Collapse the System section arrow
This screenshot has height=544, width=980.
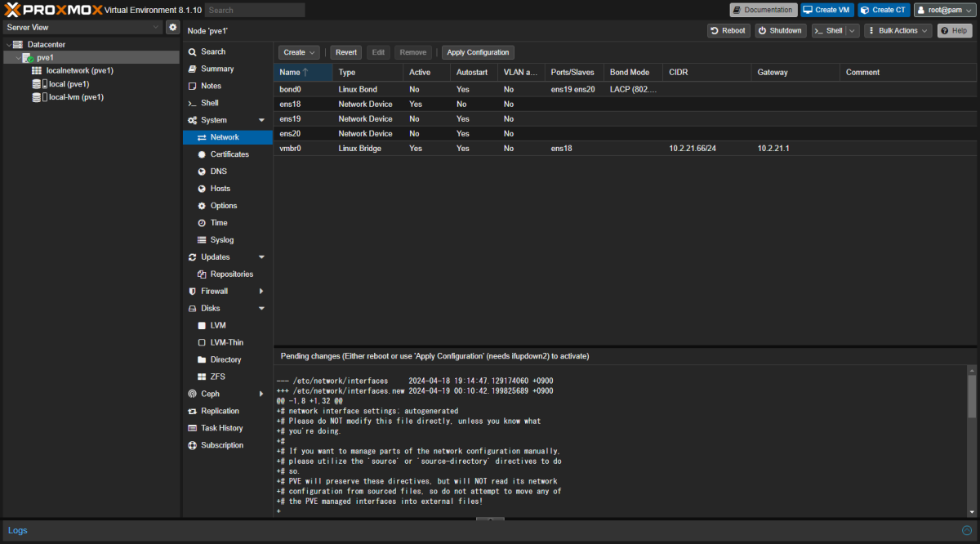(261, 120)
